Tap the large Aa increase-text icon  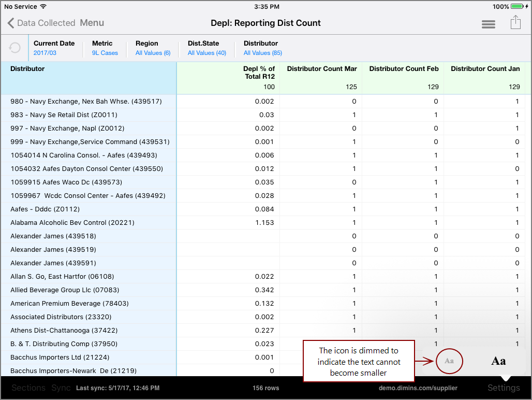pos(498,361)
